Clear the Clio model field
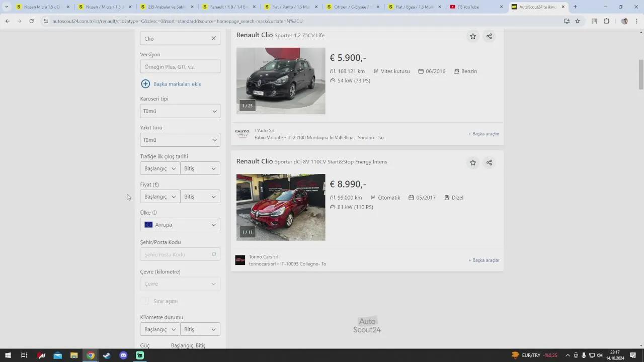This screenshot has width=644, height=362. (213, 39)
